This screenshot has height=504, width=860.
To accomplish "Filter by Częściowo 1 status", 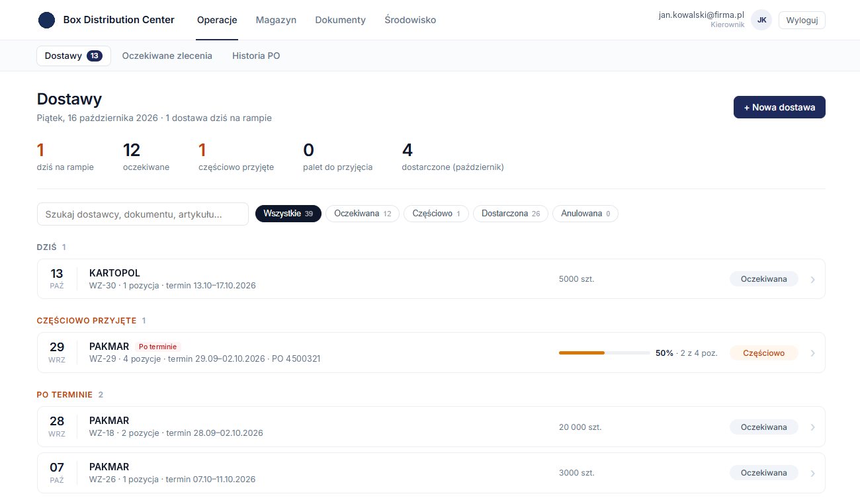I will click(436, 214).
